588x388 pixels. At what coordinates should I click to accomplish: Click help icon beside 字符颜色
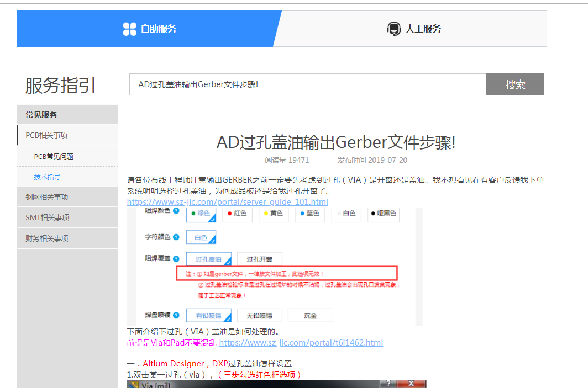[176, 237]
